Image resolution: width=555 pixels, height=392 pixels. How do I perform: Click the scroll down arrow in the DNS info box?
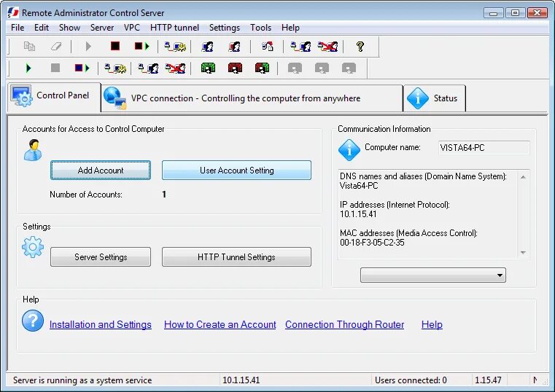click(523, 252)
